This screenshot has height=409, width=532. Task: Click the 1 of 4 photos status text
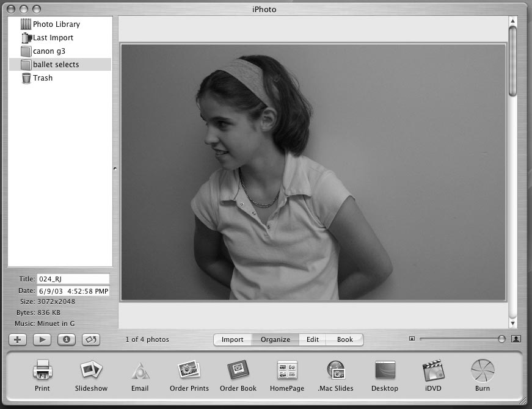(147, 339)
